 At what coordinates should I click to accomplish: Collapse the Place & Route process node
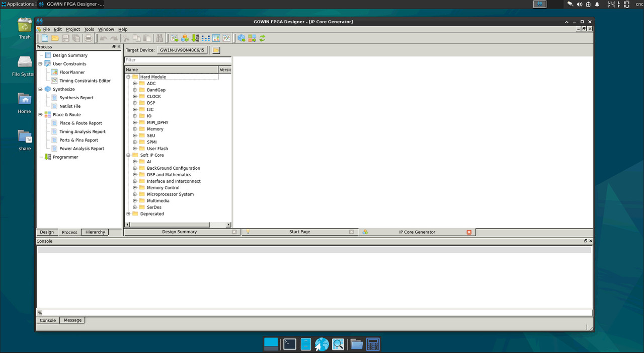[40, 115]
